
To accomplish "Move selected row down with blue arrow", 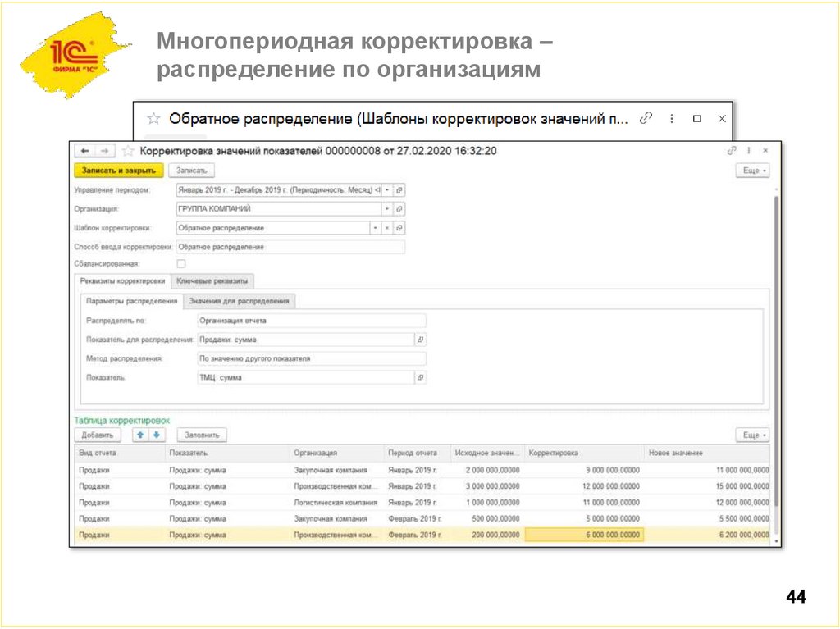I will click(x=157, y=435).
